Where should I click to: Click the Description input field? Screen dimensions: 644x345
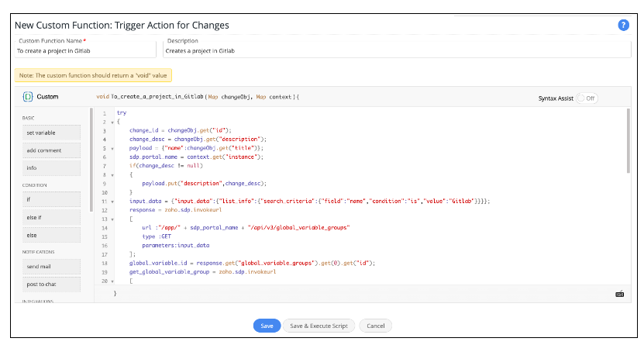click(x=397, y=51)
